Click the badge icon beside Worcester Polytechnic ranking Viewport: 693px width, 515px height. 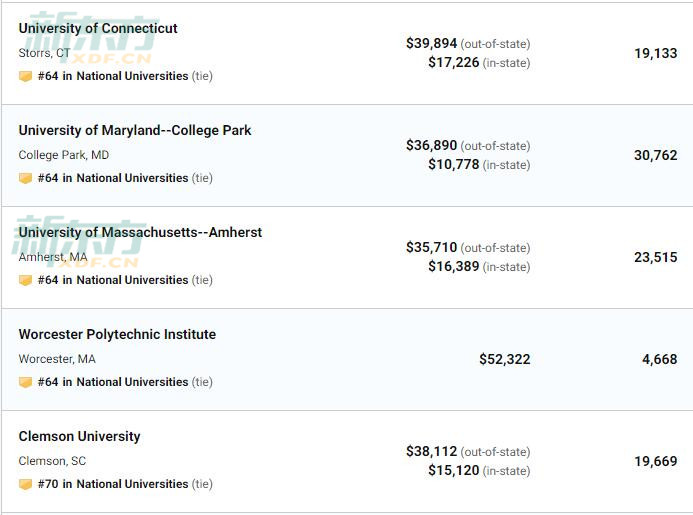[25, 382]
